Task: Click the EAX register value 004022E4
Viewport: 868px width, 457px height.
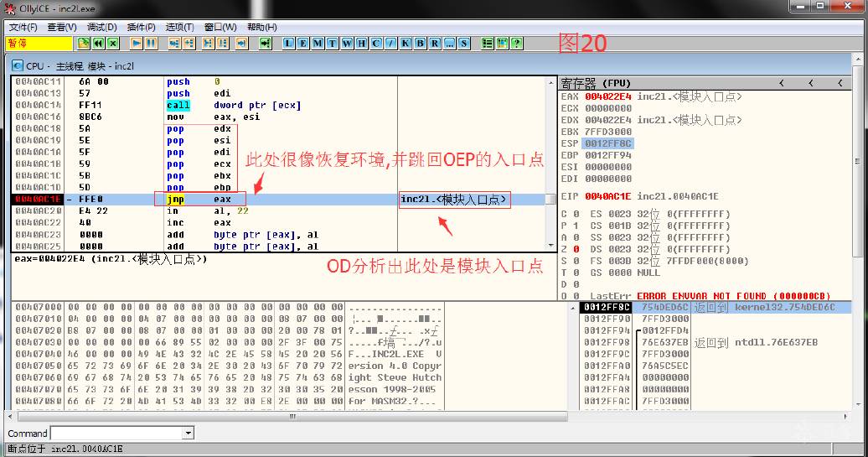Action: click(x=607, y=96)
